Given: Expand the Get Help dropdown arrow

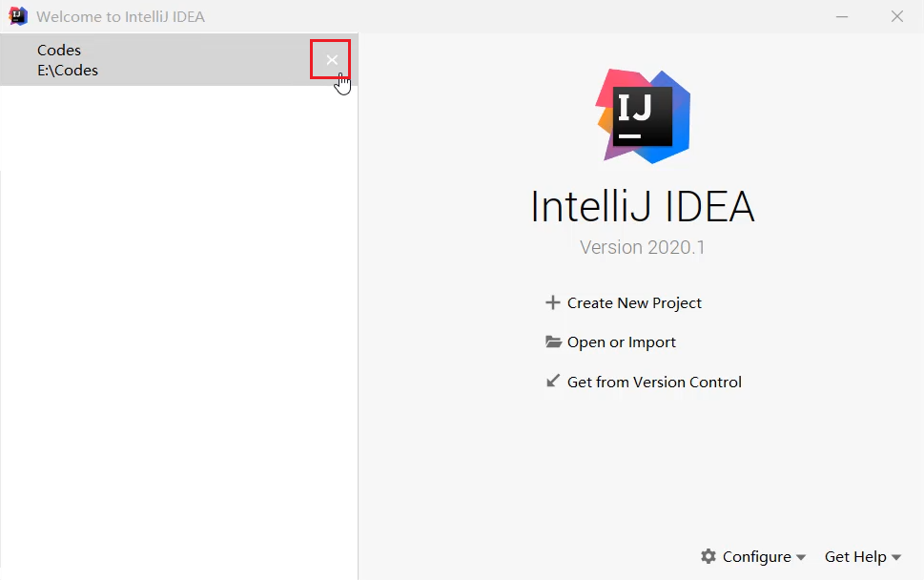Looking at the screenshot, I should point(896,557).
